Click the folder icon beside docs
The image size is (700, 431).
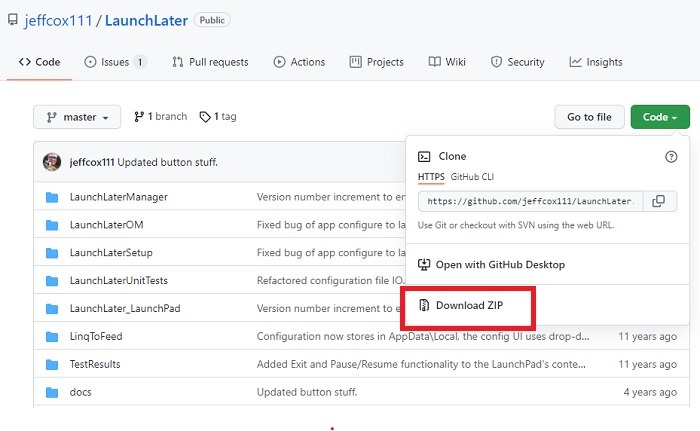(x=52, y=392)
